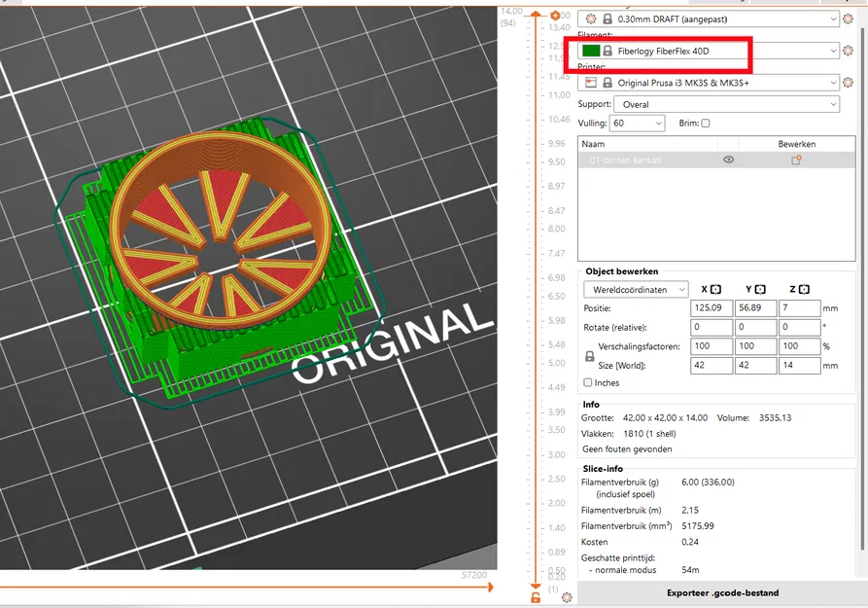Click the gear icon inside the print profile dropdown
868x608 pixels.
[x=591, y=18]
